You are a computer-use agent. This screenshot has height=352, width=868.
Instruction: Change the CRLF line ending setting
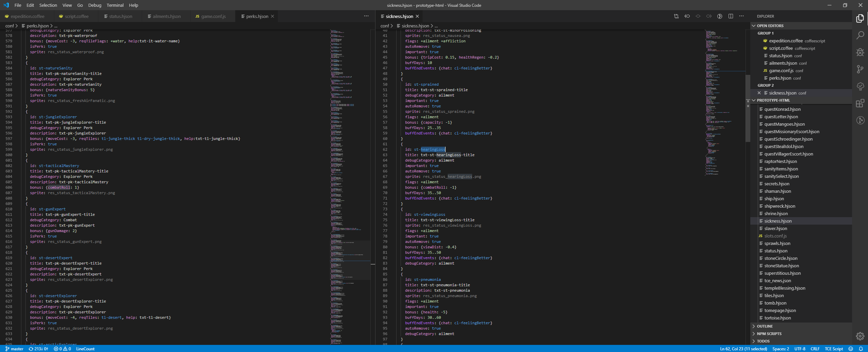815,349
